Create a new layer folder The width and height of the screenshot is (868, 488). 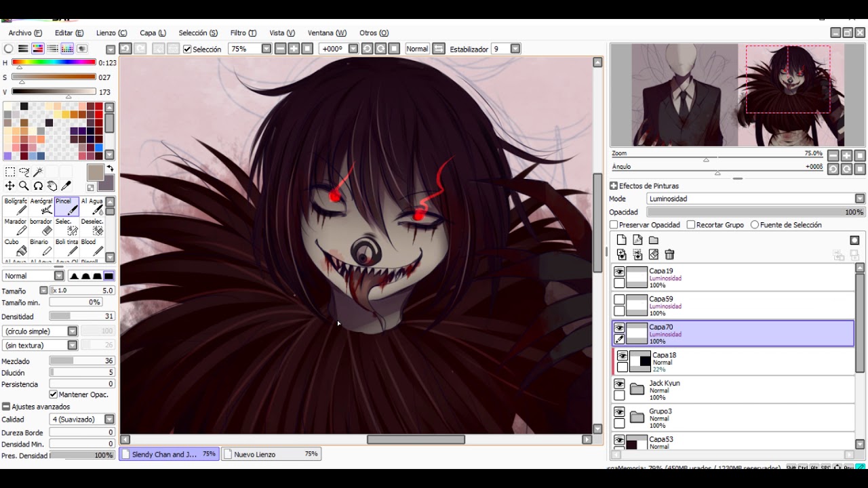654,240
